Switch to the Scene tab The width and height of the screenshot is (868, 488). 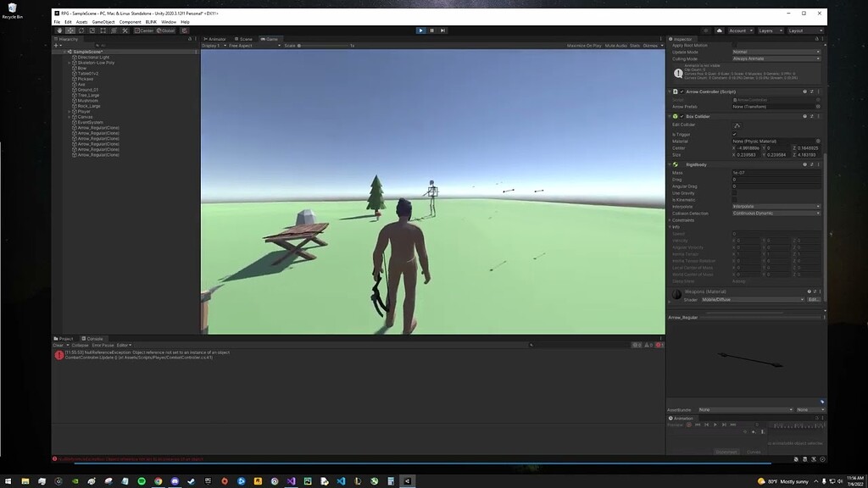coord(244,38)
